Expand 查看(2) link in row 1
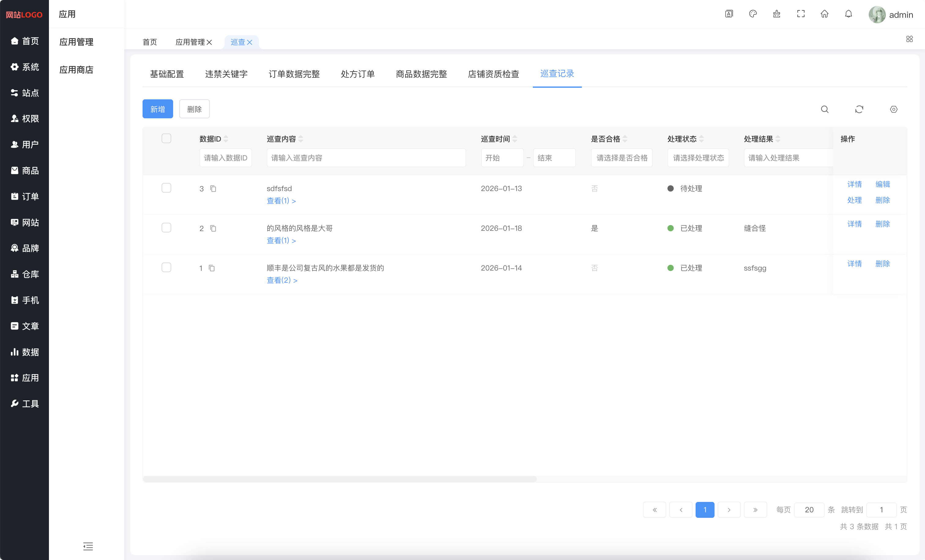Viewport: 925px width, 560px height. [x=282, y=280]
